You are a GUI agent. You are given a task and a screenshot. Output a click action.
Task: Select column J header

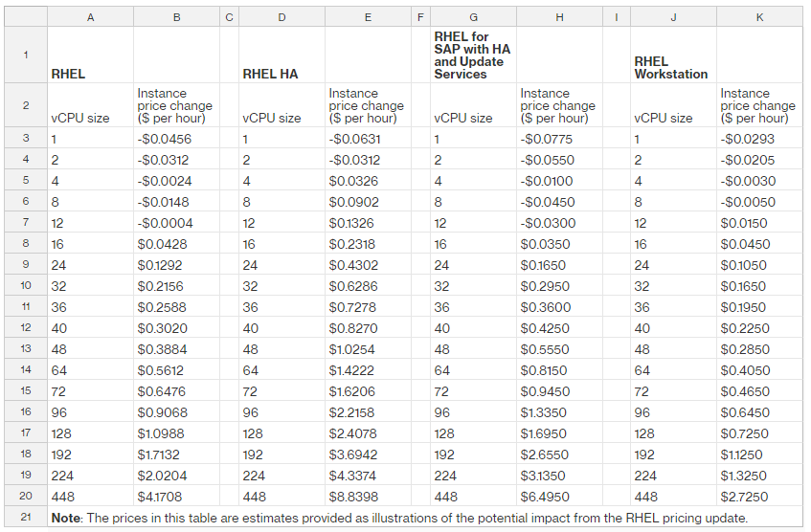pos(673,17)
